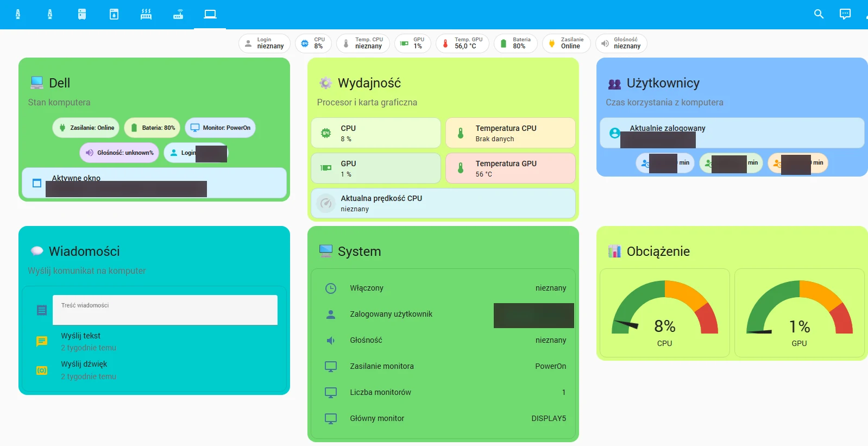The height and width of the screenshot is (446, 868).
Task: Click the blue user time chip
Action: click(665, 163)
